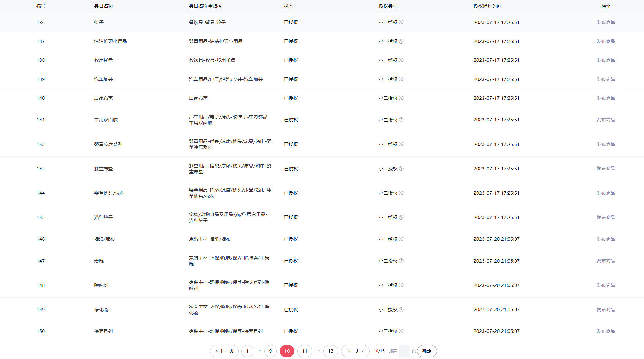Select page 11 in pagination

coord(305,351)
